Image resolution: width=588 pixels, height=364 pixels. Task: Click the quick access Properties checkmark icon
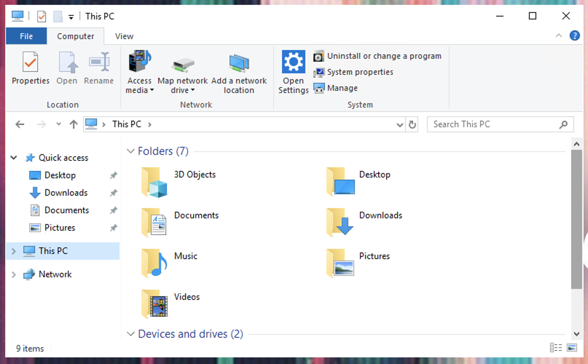coord(42,16)
